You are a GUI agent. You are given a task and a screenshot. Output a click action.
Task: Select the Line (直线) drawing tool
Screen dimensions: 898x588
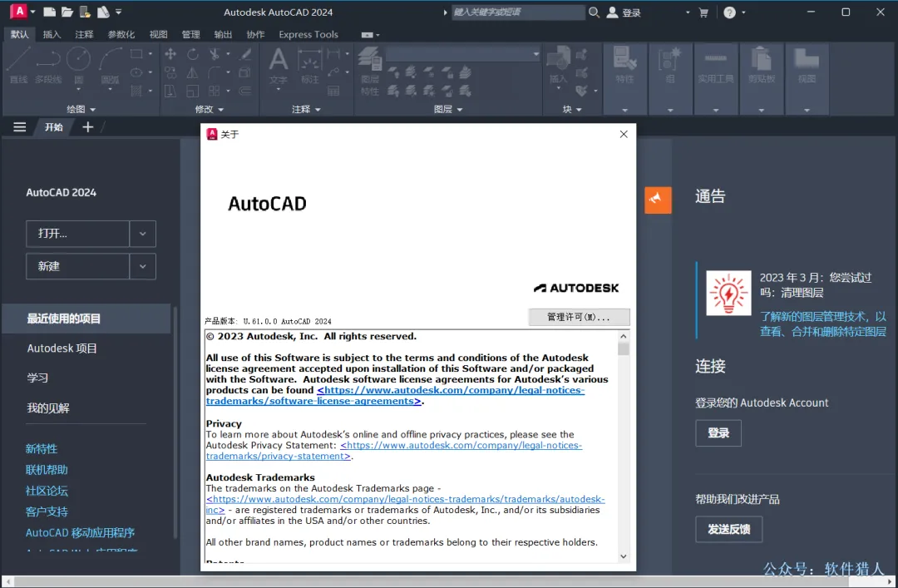tap(18, 66)
